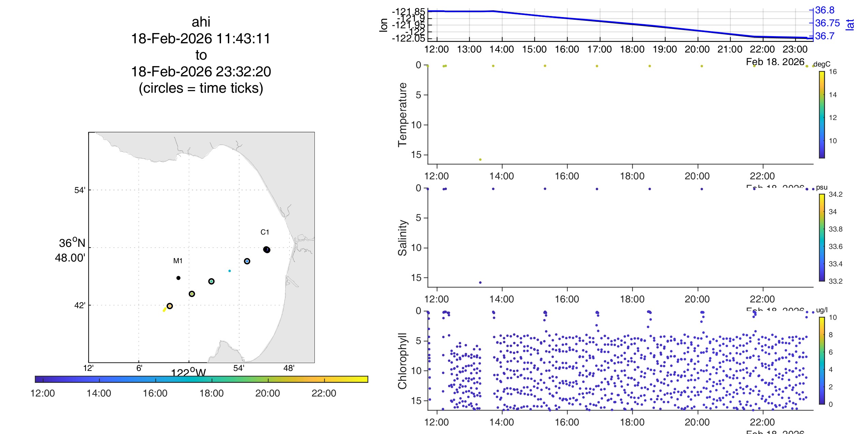Click the degC temperature colorbar
Image resolution: width=868 pixels, height=434 pixels.
tap(822, 115)
